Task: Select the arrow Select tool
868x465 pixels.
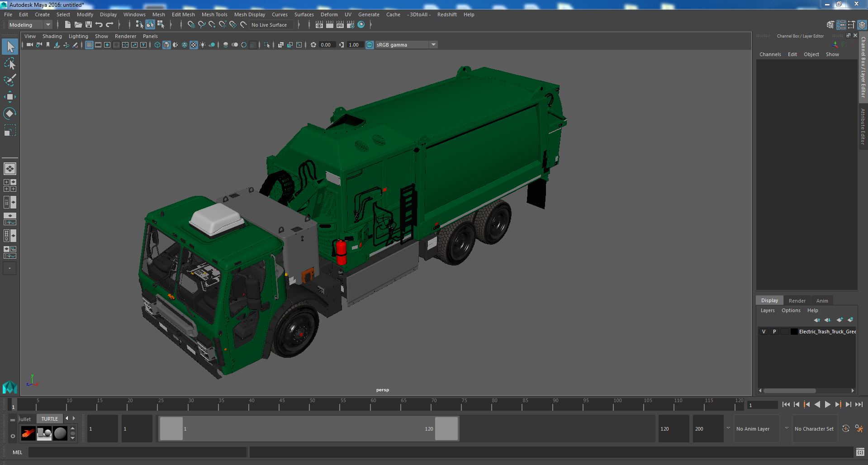Action: pyautogui.click(x=10, y=47)
